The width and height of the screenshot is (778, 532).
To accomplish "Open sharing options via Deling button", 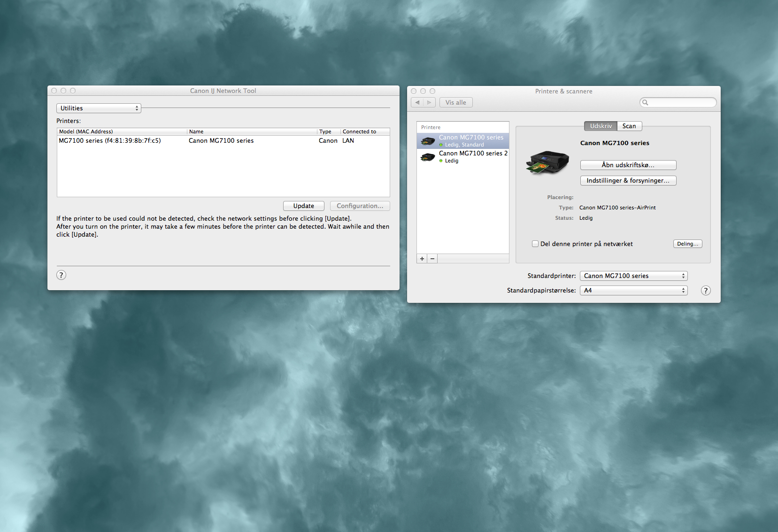I will [687, 243].
